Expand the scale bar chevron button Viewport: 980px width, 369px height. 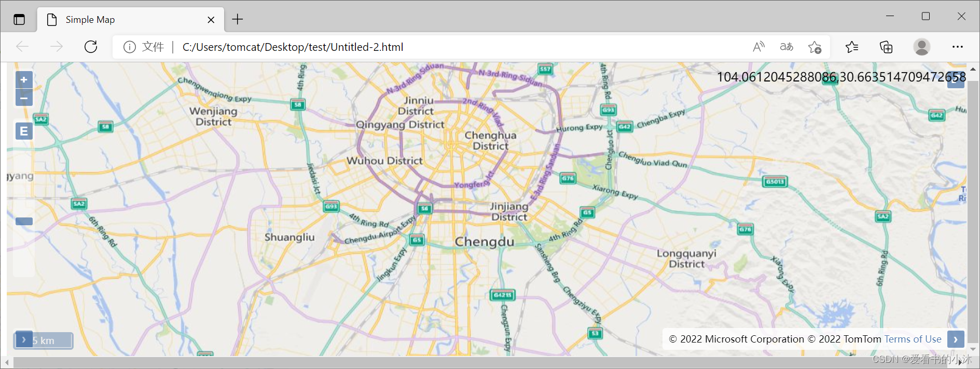tap(24, 339)
